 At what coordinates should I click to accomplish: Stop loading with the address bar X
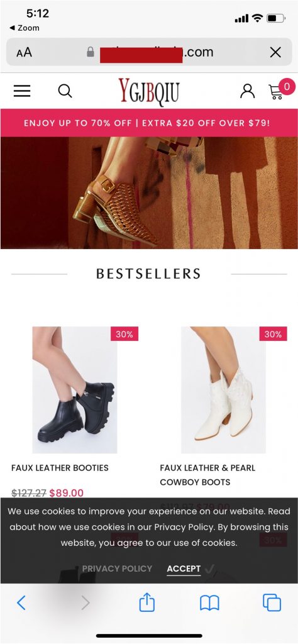click(275, 52)
